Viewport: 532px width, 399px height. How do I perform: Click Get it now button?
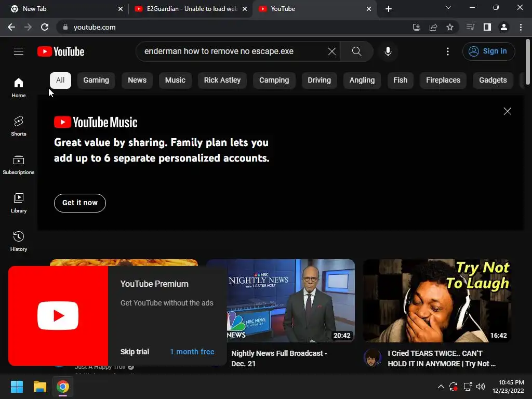click(x=80, y=203)
